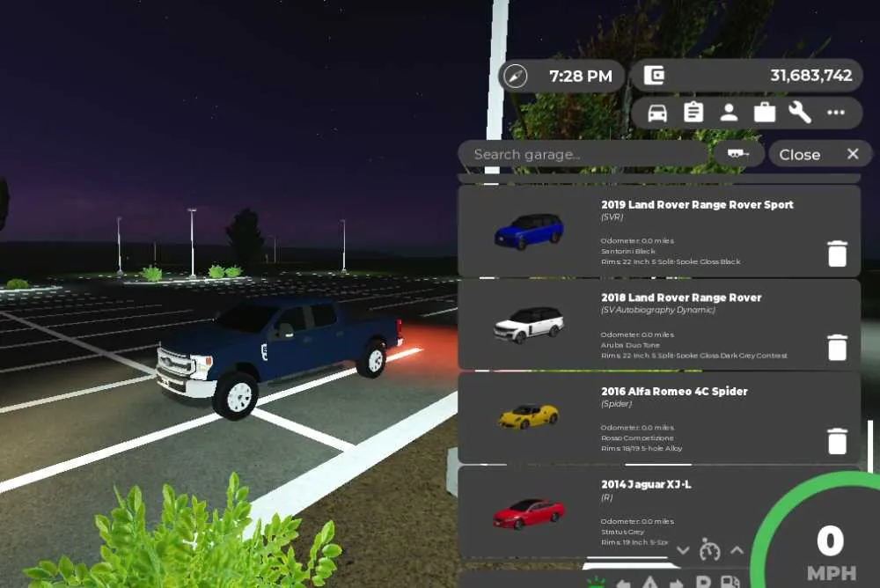This screenshot has width=880, height=588.
Task: Delete the 2018 Land Rover Range Rover with trash icon
Action: click(x=837, y=347)
